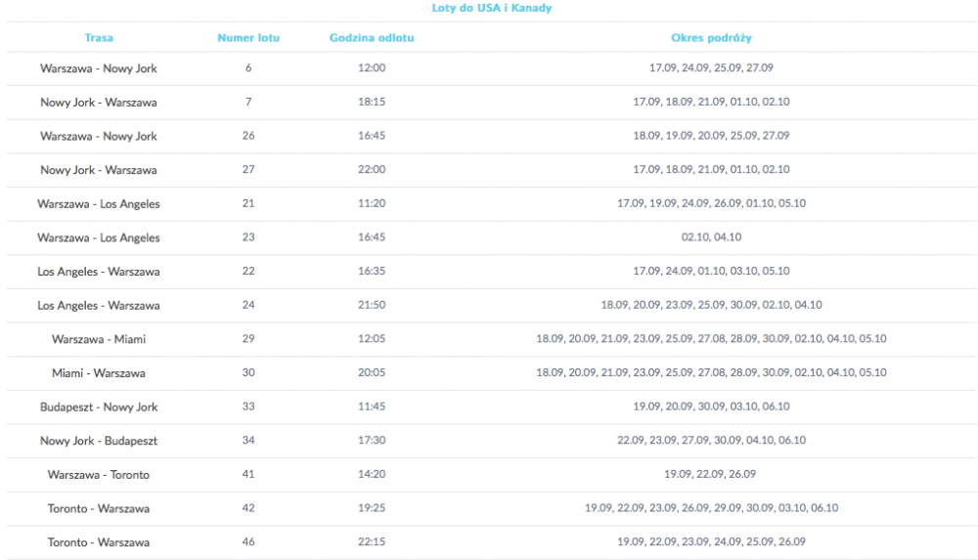Viewport: 978px width, 560px height.
Task: Select the Nowy Jork - Budapeszt route
Action: click(99, 441)
